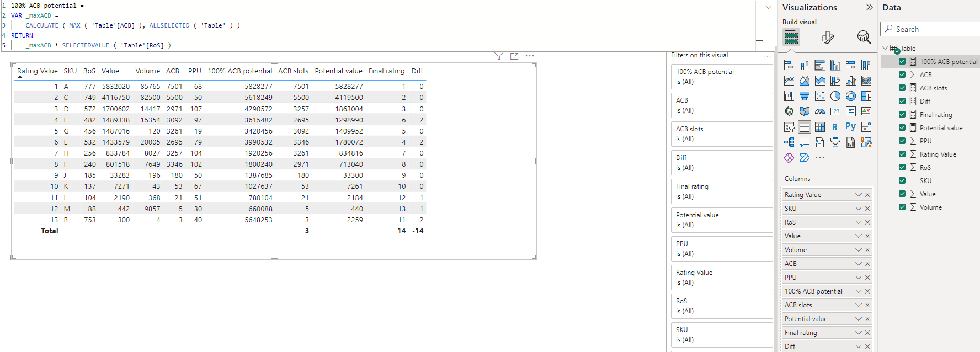Choose the R script visual

[x=835, y=127]
